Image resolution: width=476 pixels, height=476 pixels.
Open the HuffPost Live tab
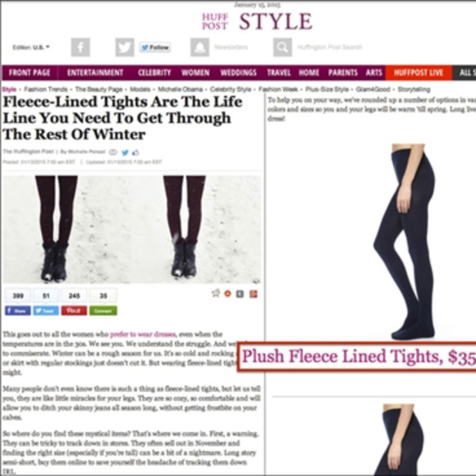(419, 72)
